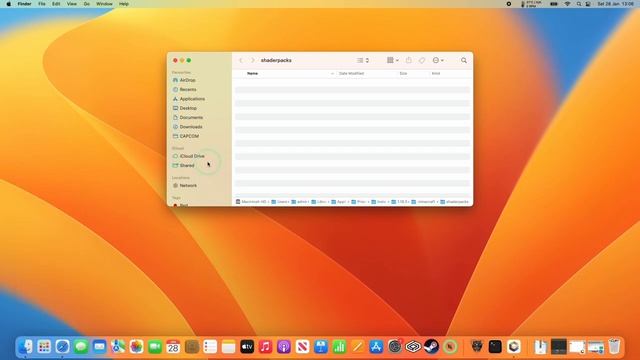
Task: Click the minecraft folder in the path bar
Action: (x=423, y=202)
